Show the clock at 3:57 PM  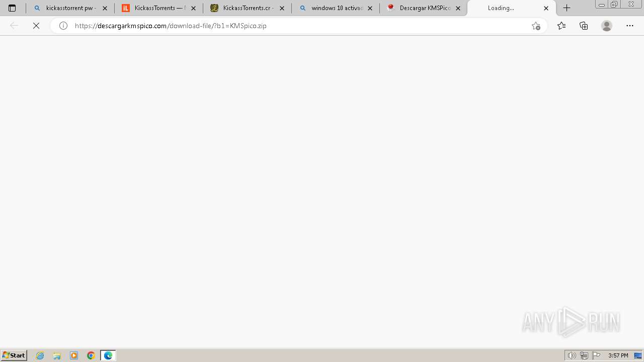tap(618, 355)
